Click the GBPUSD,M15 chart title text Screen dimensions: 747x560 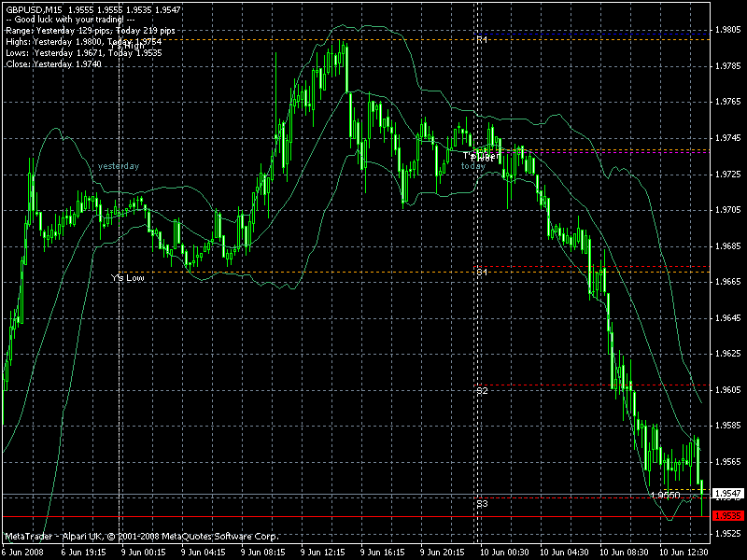point(34,9)
